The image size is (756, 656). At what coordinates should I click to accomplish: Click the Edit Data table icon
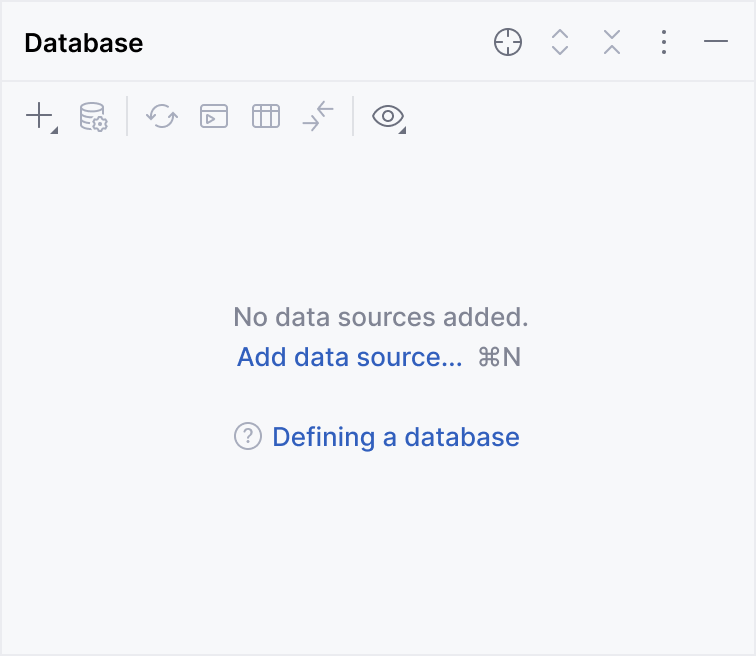tap(266, 117)
